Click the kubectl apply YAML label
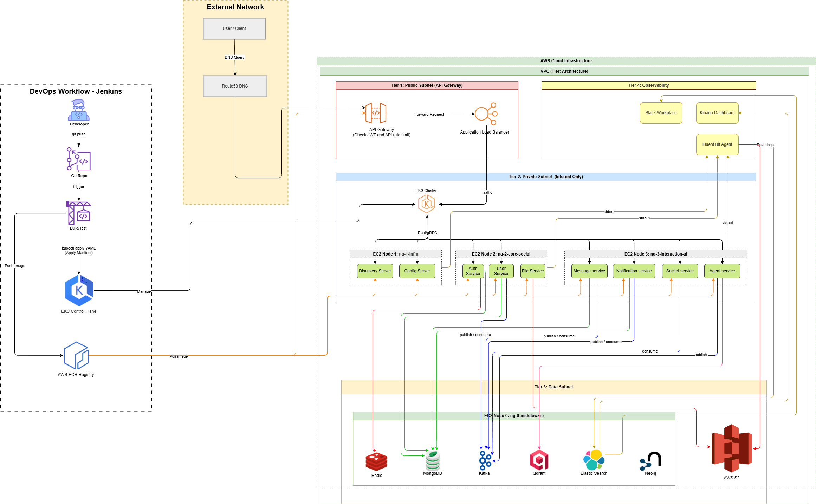 coord(79,251)
